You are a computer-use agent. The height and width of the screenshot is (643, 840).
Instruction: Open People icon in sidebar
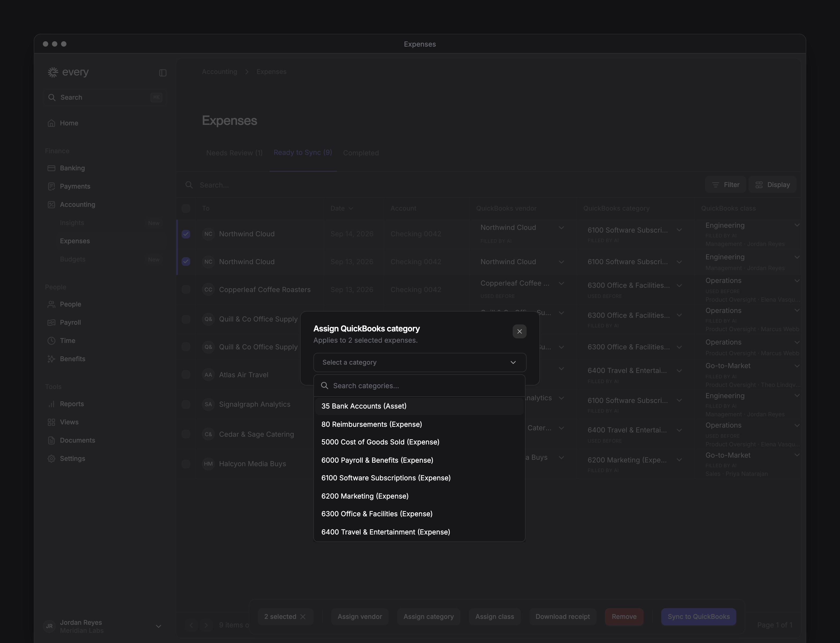coord(51,304)
